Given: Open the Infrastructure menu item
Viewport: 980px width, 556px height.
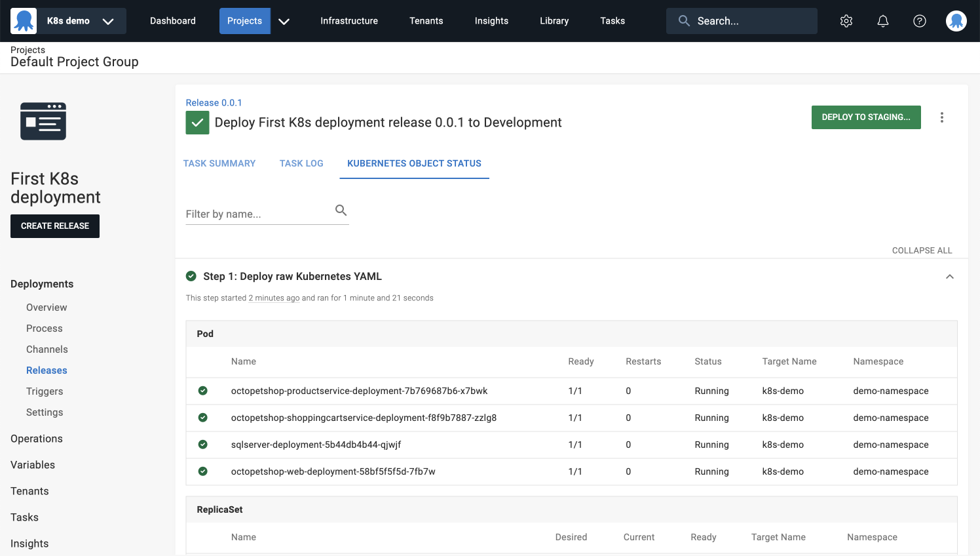Looking at the screenshot, I should point(349,20).
